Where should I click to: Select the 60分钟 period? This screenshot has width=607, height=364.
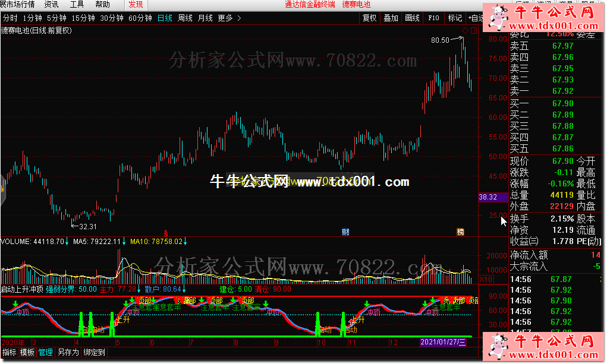pos(140,18)
